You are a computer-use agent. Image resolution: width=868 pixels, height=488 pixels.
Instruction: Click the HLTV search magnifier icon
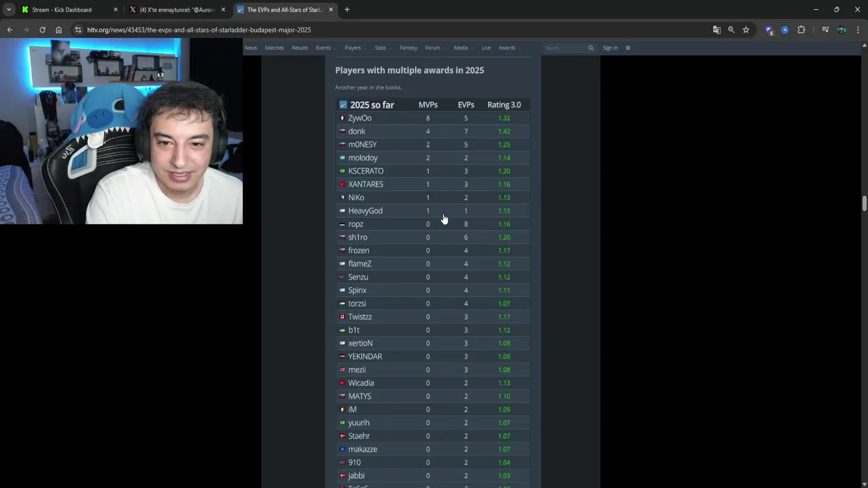click(x=591, y=48)
